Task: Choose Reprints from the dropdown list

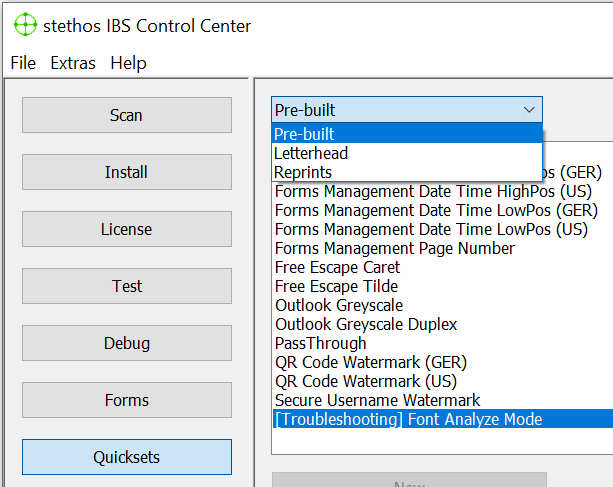Action: tap(303, 172)
